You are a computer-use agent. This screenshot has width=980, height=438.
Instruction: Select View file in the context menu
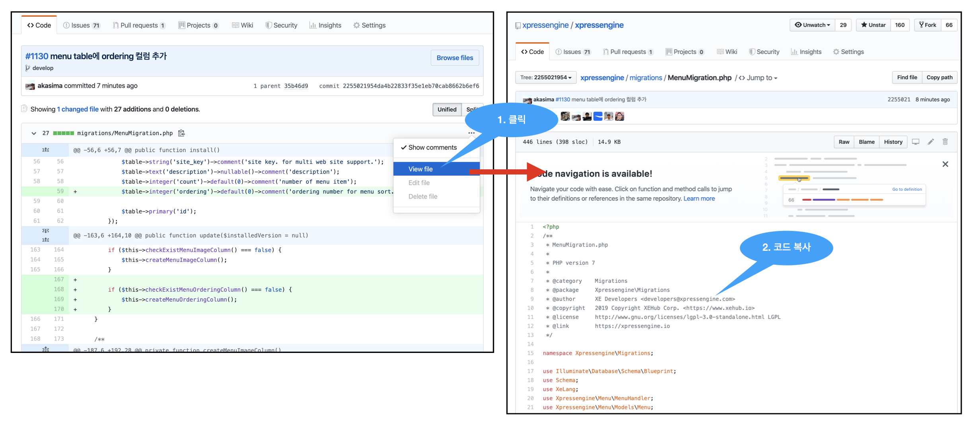pyautogui.click(x=420, y=169)
